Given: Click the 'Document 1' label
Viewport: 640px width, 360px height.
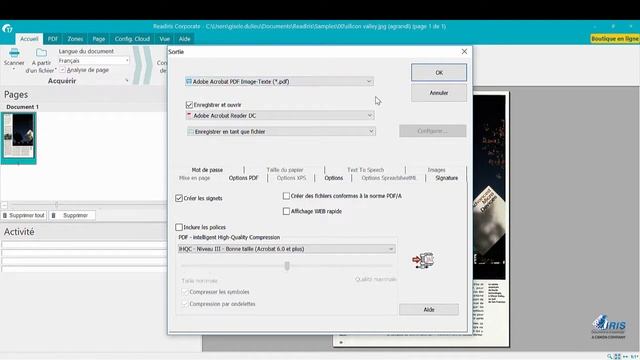Looking at the screenshot, I should (x=22, y=107).
